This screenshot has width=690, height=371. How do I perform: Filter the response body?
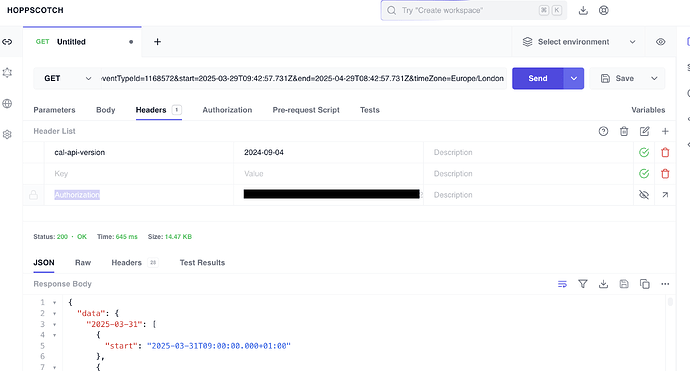pyautogui.click(x=583, y=284)
